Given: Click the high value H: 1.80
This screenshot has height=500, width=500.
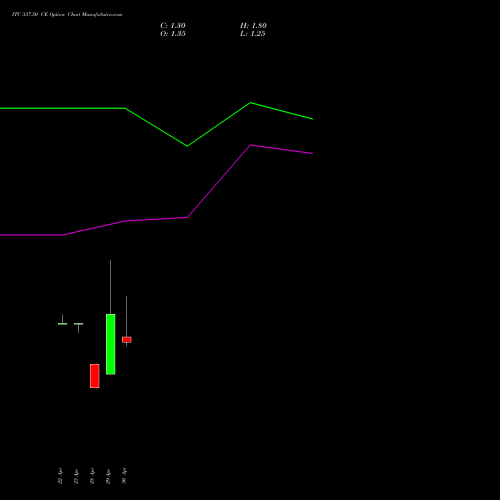Looking at the screenshot, I should click(x=253, y=26).
